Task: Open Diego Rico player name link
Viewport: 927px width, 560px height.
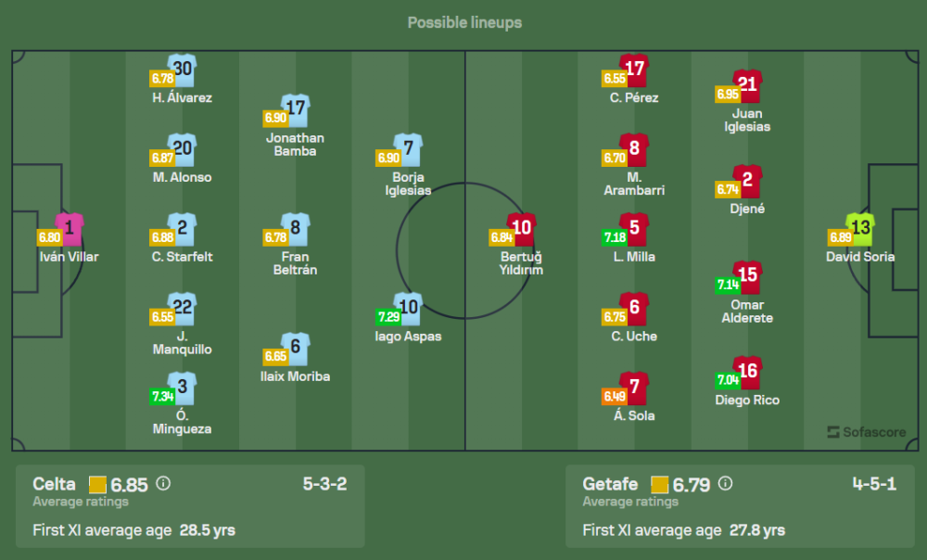Action: tap(747, 401)
